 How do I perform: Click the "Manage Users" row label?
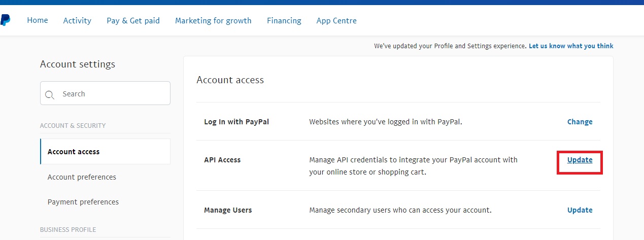click(228, 210)
